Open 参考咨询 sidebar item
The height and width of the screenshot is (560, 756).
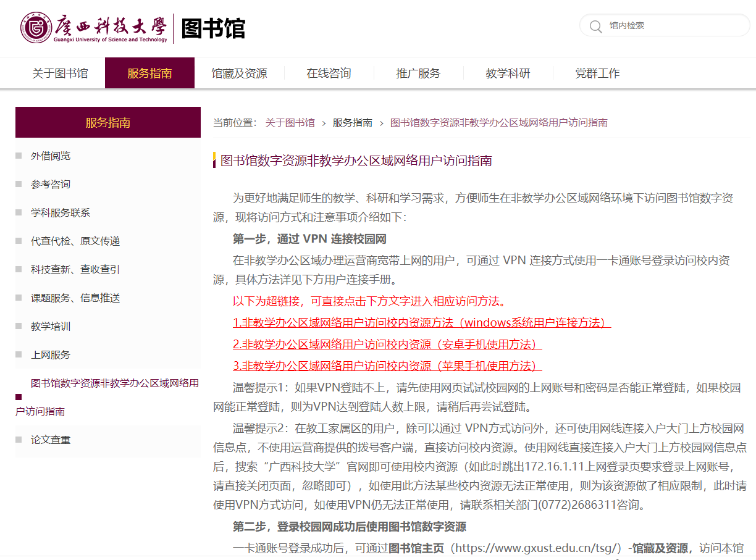(x=51, y=184)
